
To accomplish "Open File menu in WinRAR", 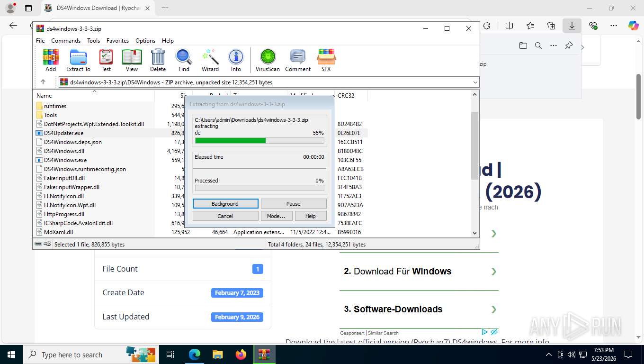I will 40,41.
